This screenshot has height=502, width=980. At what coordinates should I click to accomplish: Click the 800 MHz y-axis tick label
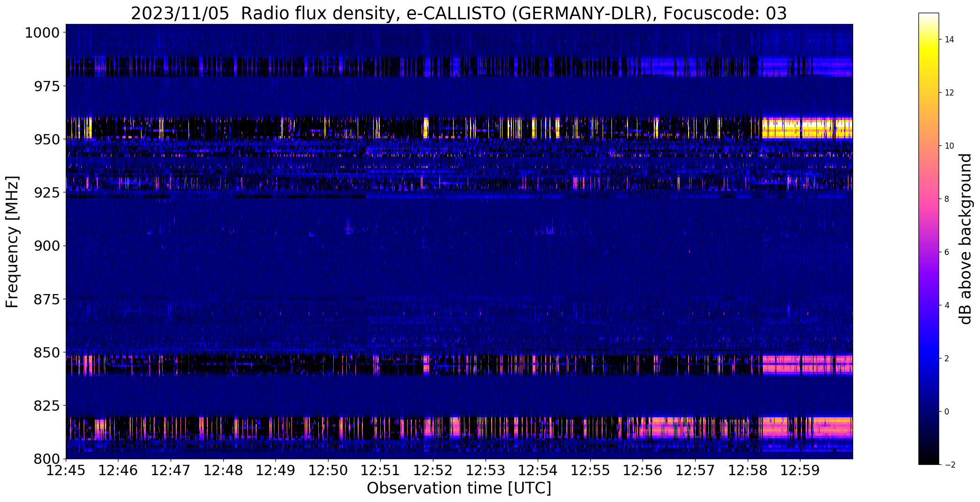(47, 458)
